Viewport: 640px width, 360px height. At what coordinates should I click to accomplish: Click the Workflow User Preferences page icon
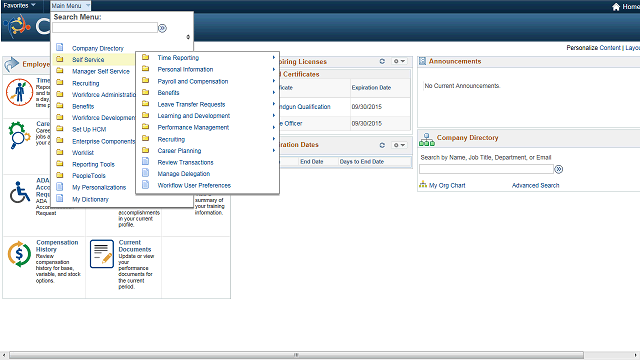[145, 184]
